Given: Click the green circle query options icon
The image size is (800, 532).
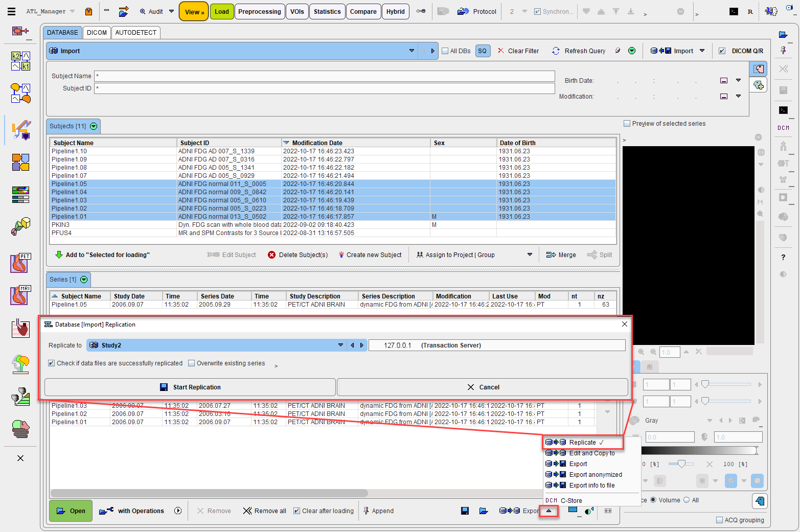Looking at the screenshot, I should coord(632,51).
